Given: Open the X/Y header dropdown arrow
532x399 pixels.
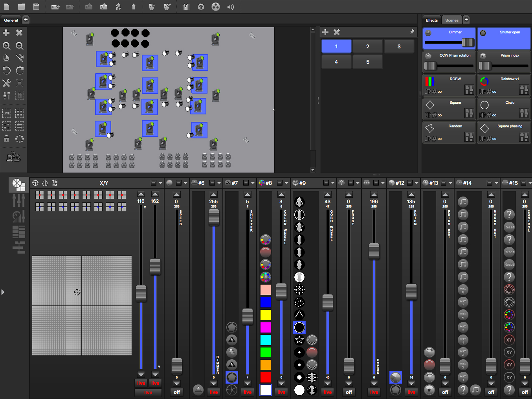Looking at the screenshot, I should (160, 183).
